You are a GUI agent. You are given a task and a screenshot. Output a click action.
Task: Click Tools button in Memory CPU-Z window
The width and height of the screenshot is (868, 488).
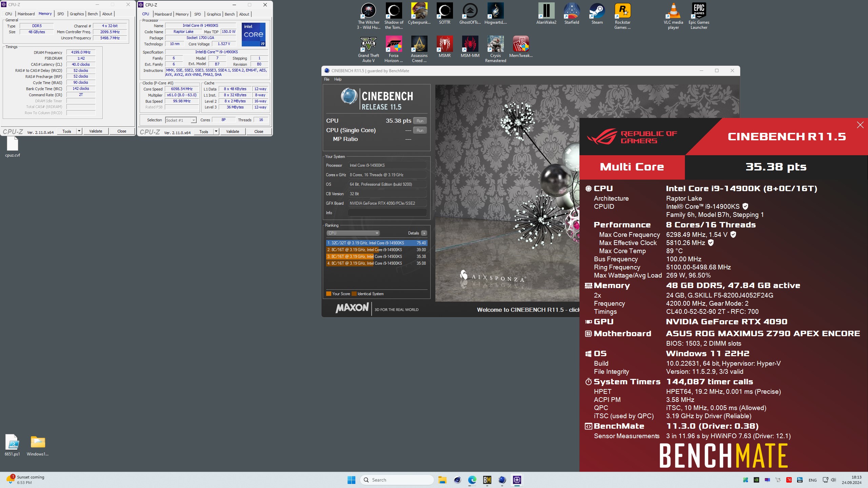click(67, 131)
